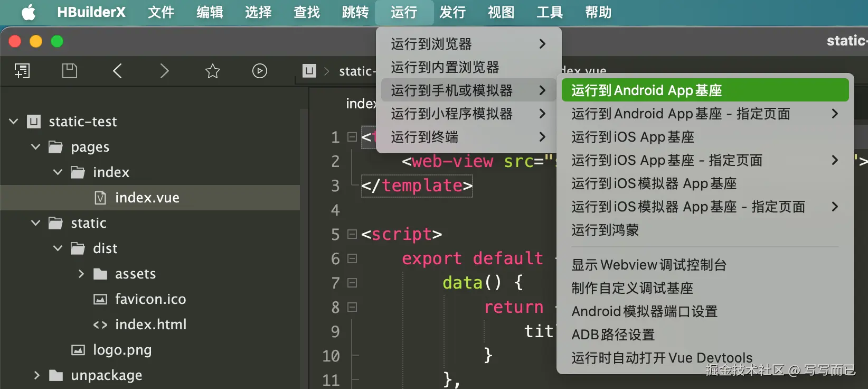This screenshot has width=868, height=389.
Task: Open 运行到 iOS App 基座 - 指定页面
Action: tap(705, 160)
